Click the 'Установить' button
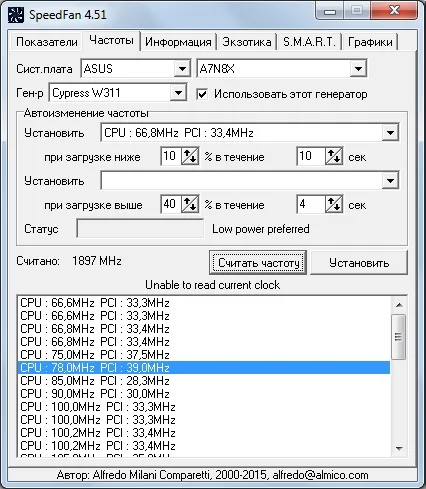The height and width of the screenshot is (489, 426). (x=359, y=263)
